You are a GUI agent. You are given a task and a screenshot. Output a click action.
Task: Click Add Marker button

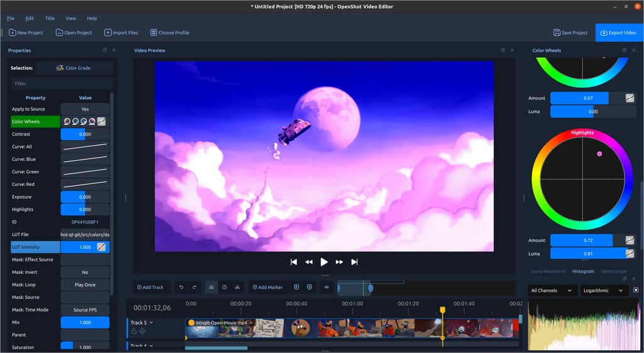point(267,288)
